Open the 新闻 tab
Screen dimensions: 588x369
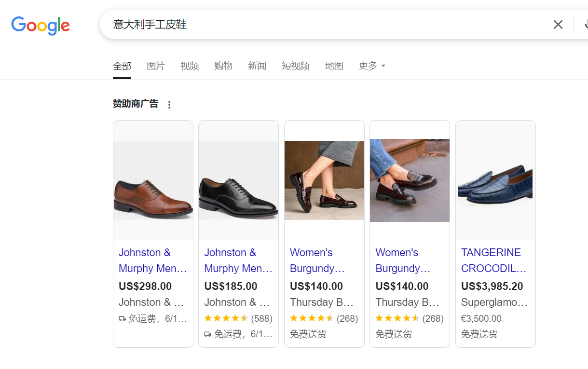pyautogui.click(x=257, y=66)
